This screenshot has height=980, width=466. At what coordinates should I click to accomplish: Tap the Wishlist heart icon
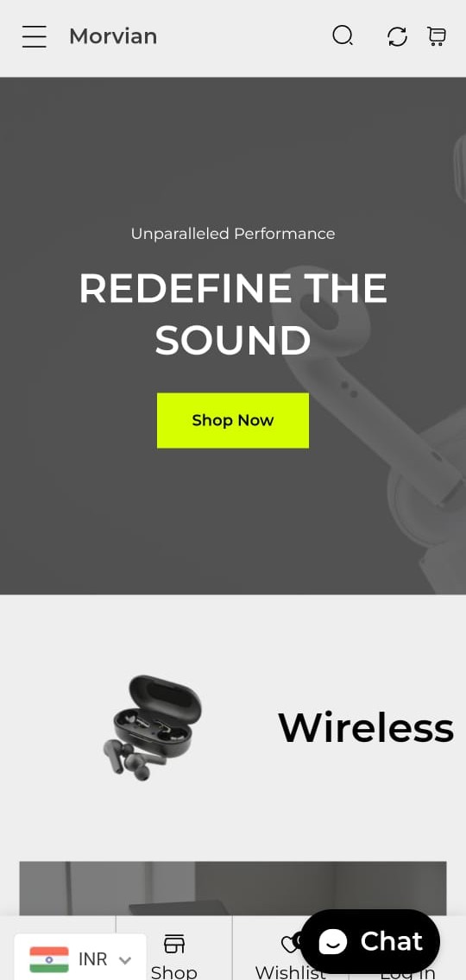point(289,944)
